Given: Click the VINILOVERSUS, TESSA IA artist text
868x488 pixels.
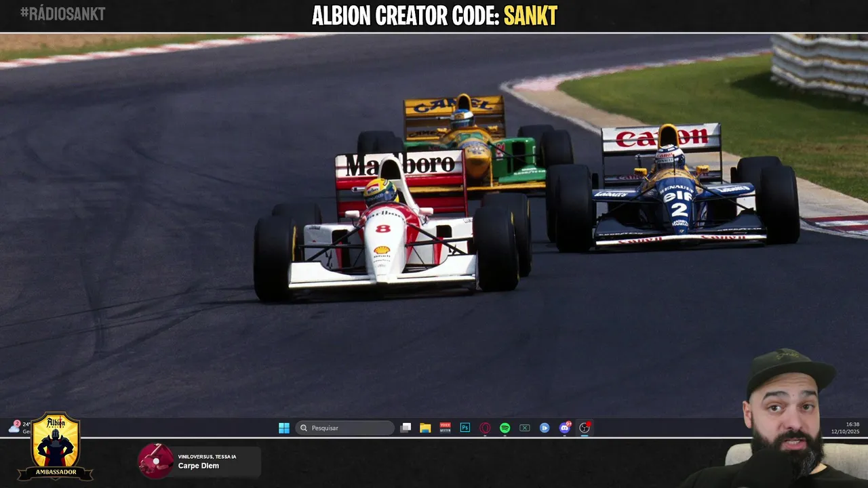Looking at the screenshot, I should (207, 457).
